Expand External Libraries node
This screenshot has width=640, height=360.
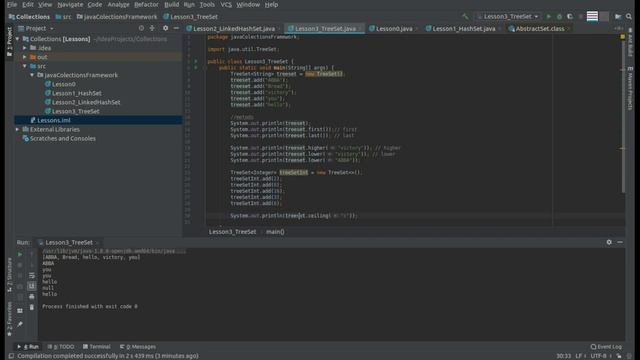pyautogui.click(x=18, y=129)
